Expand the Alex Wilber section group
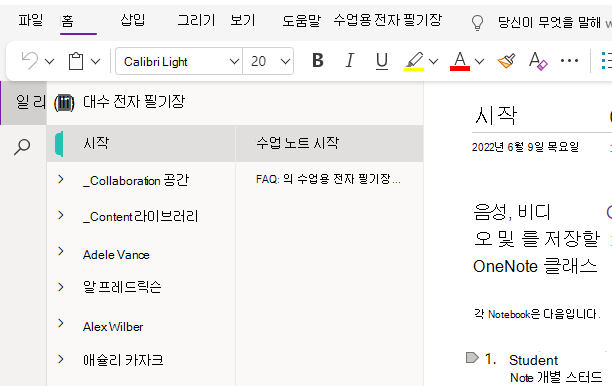Image resolution: width=612 pixels, height=386 pixels. (x=61, y=323)
